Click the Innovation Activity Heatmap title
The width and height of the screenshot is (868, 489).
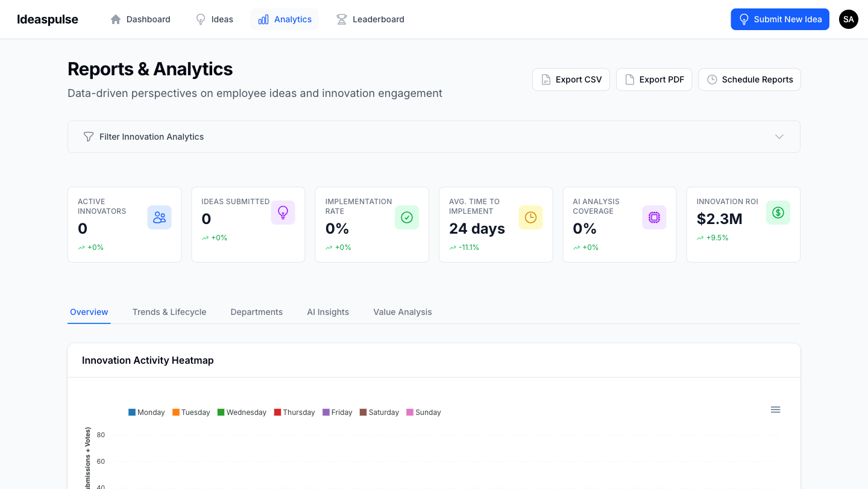pos(148,360)
